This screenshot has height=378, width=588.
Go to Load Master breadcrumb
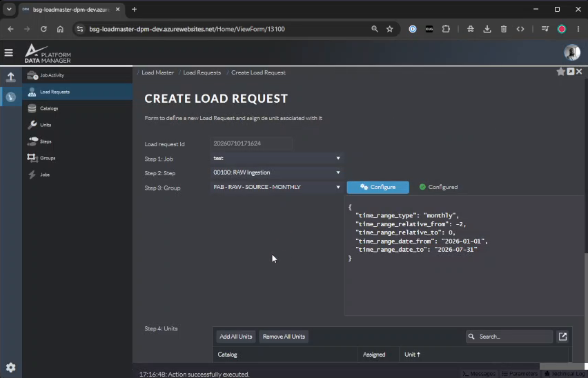(x=157, y=72)
